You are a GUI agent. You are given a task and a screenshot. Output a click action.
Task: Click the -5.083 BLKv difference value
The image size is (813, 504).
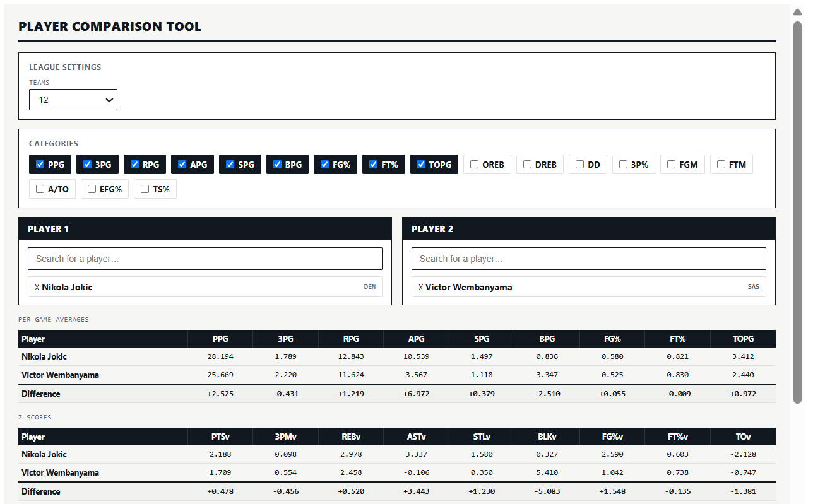pos(547,491)
